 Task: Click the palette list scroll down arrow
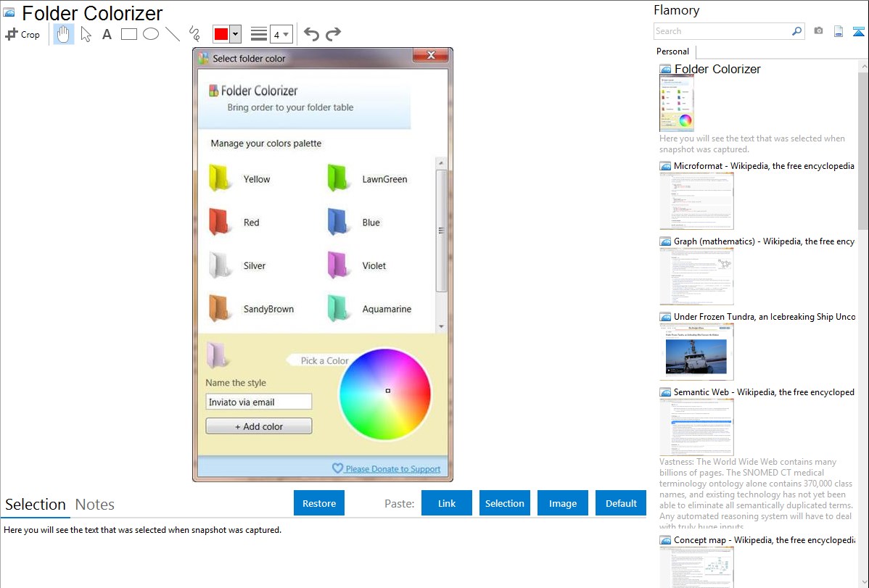point(441,326)
